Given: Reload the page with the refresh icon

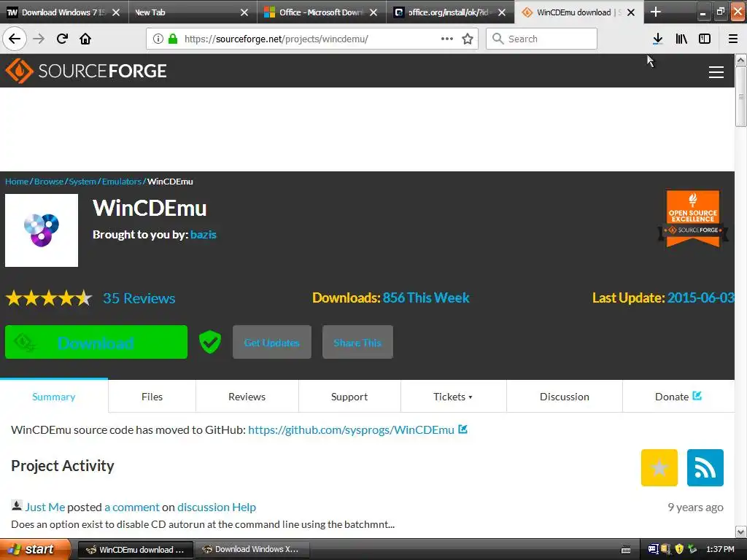Looking at the screenshot, I should pos(62,39).
